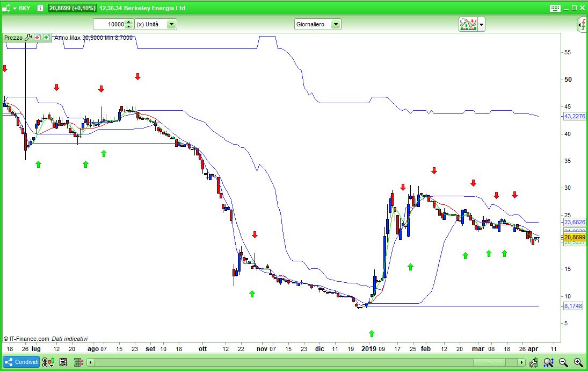
Task: Click the zoom-fit magnifier with arrows icon
Action: coord(549,362)
